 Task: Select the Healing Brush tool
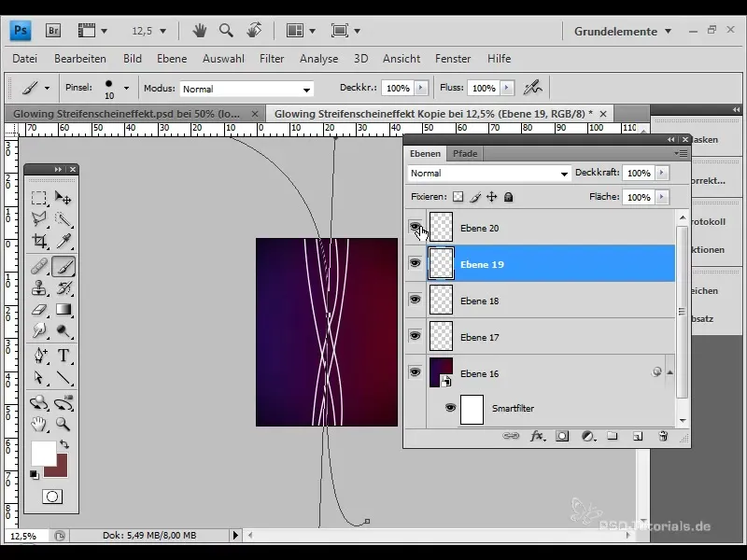38,266
